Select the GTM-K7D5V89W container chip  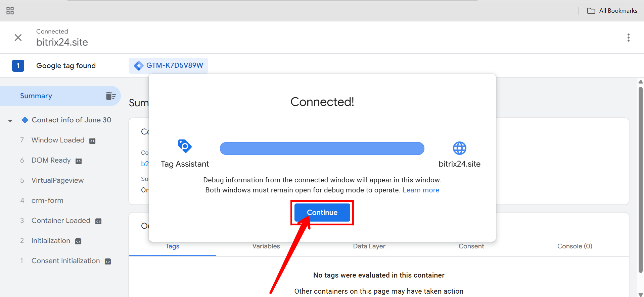point(168,65)
